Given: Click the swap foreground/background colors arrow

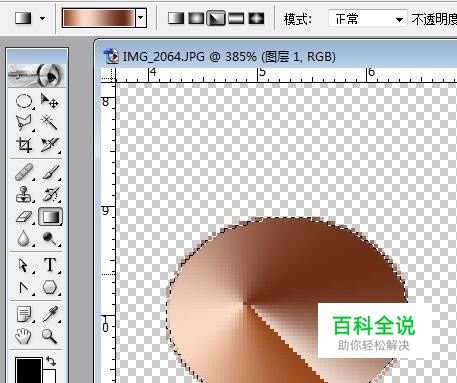Looking at the screenshot, I should coord(51,361).
